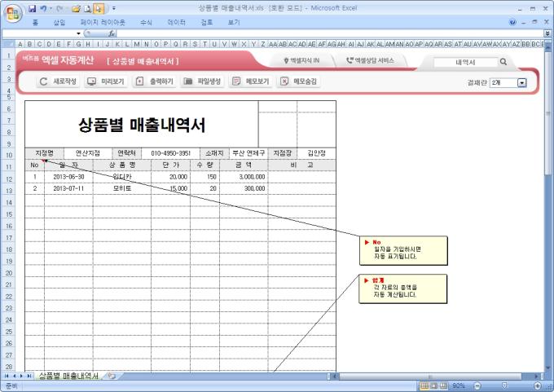The height and width of the screenshot is (392, 554).
Task: Select the unit price cell 20,000
Action: (170, 177)
